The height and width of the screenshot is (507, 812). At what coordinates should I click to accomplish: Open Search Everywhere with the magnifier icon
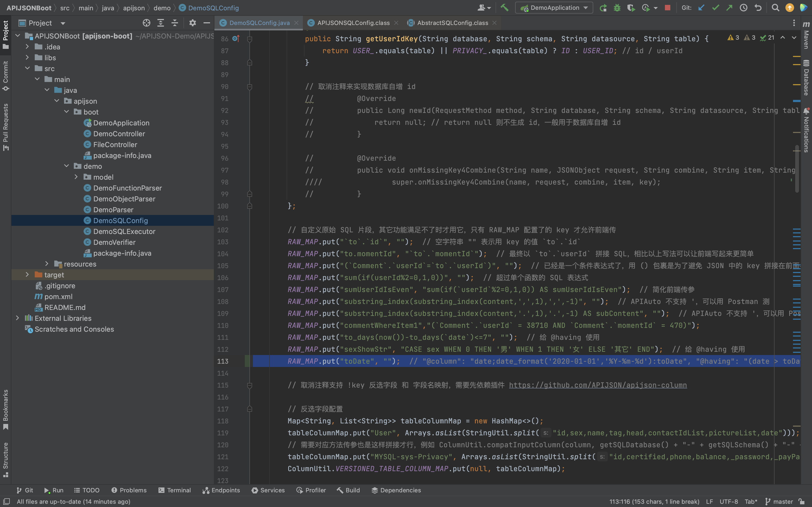[x=775, y=7]
